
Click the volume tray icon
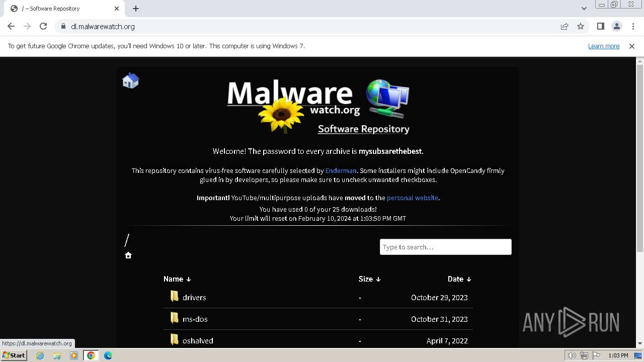click(x=572, y=355)
